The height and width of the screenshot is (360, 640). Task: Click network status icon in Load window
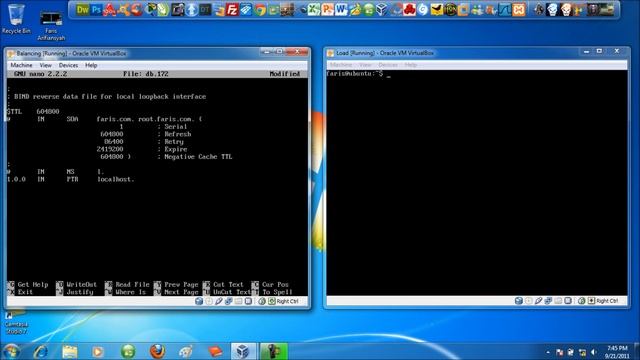pyautogui.click(x=548, y=301)
